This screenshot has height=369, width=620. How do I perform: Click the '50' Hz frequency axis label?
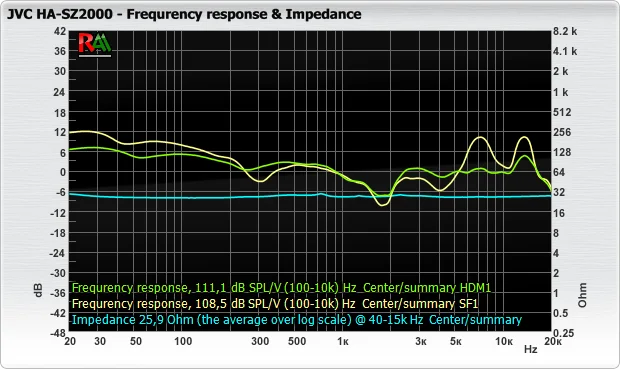pyautogui.click(x=136, y=341)
